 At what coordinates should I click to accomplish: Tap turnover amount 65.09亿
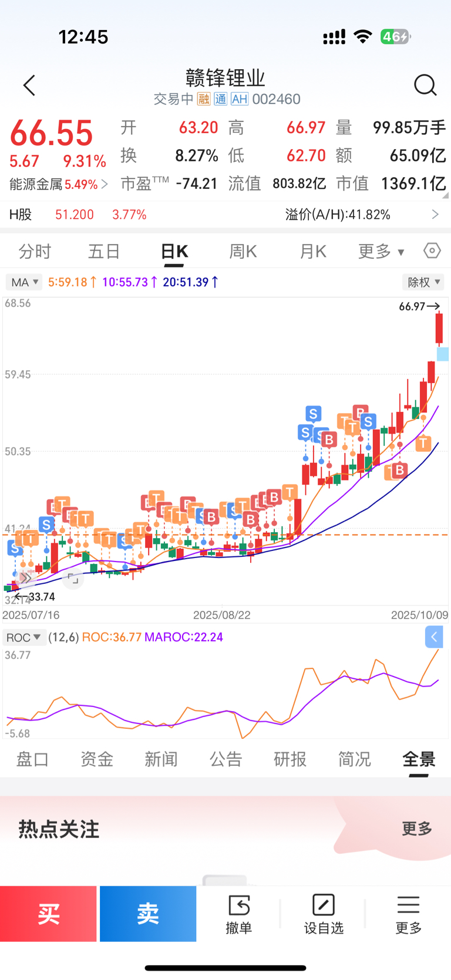pyautogui.click(x=418, y=156)
